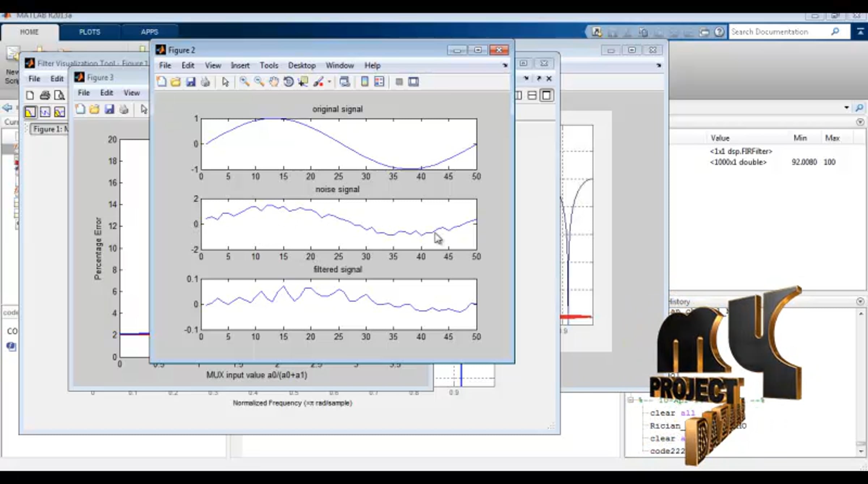
Task: Toggle Insert Legend in Figure 2 toolbar
Action: pyautogui.click(x=379, y=82)
